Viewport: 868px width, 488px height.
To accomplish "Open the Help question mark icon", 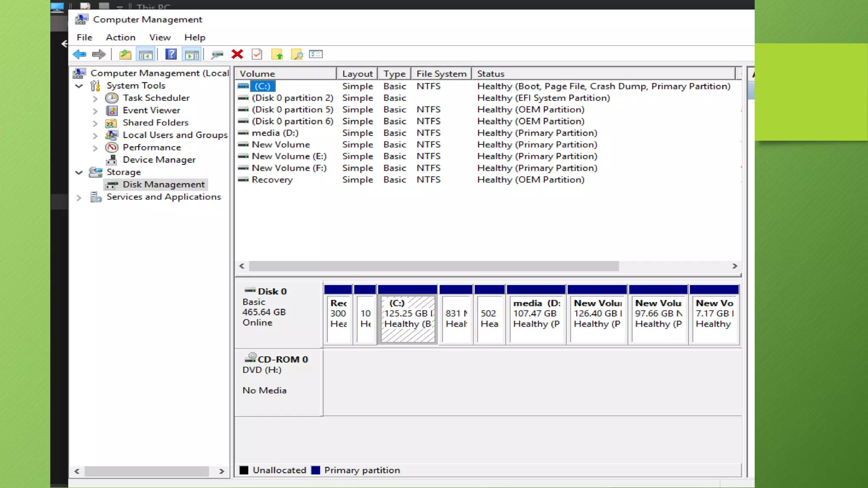I will [171, 54].
